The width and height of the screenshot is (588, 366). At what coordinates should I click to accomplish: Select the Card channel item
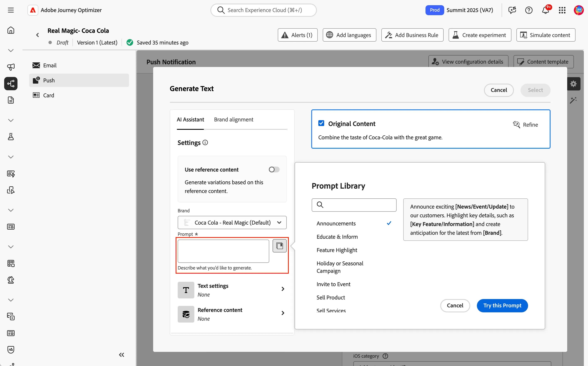79,95
